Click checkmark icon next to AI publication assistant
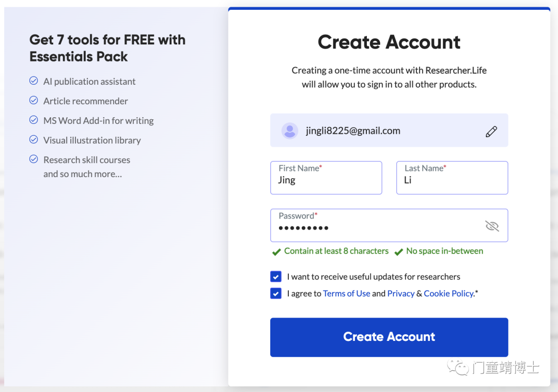 click(x=34, y=81)
